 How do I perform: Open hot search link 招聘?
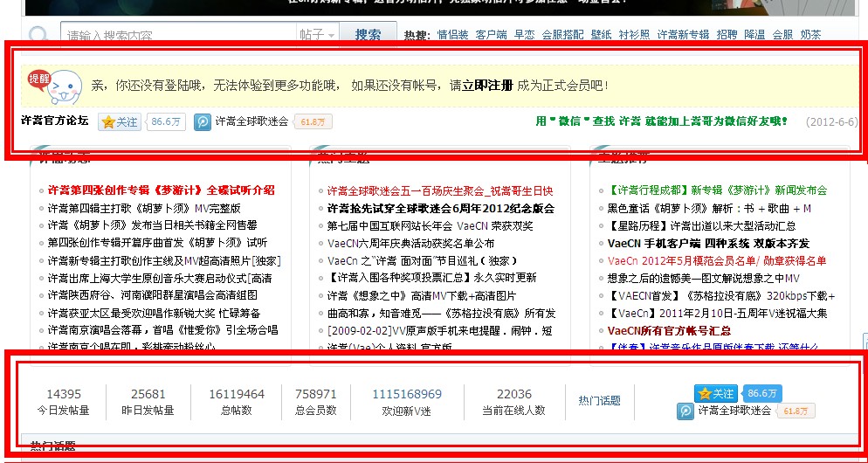click(727, 34)
